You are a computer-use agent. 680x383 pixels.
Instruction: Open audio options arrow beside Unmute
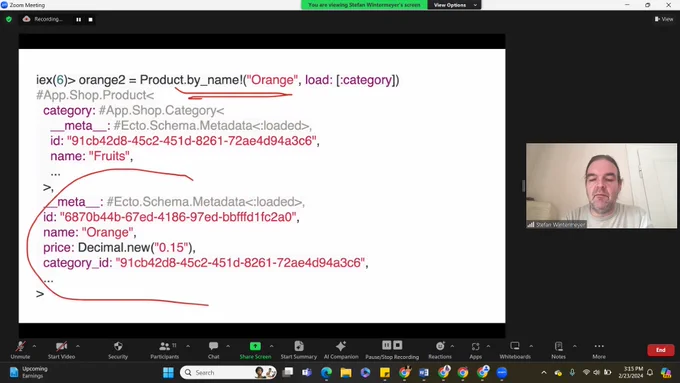click(x=34, y=346)
